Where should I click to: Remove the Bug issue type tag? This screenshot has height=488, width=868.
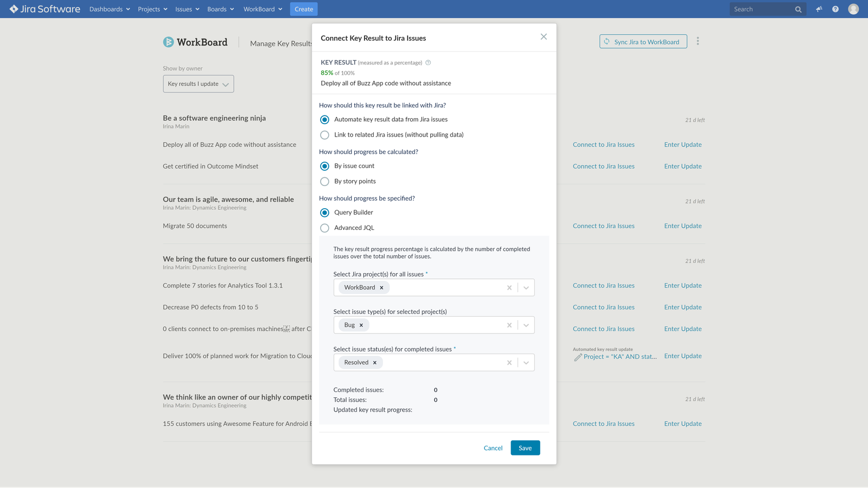point(361,325)
